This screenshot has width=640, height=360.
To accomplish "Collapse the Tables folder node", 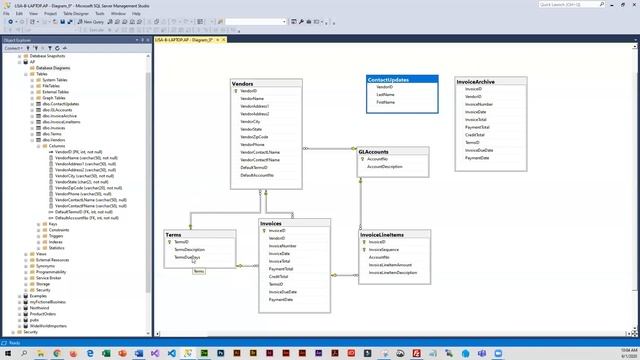I will (26, 74).
